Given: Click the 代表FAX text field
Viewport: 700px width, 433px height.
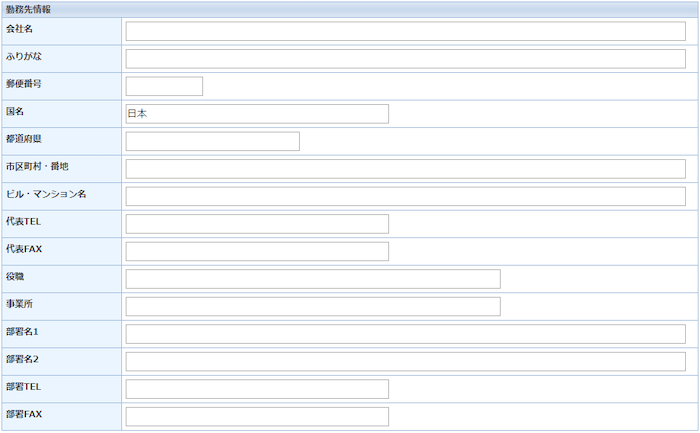Looking at the screenshot, I should [x=257, y=251].
